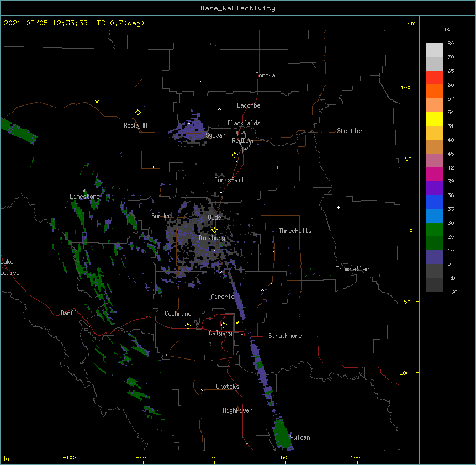Pick the blue 33-36 dBZ legend swatch

(x=434, y=202)
